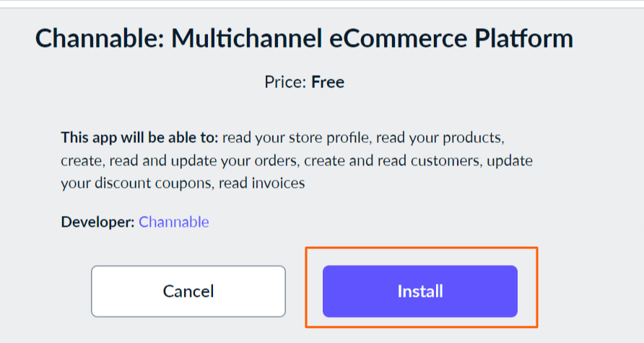
Task: Click the 'Developer:' label
Action: (98, 222)
